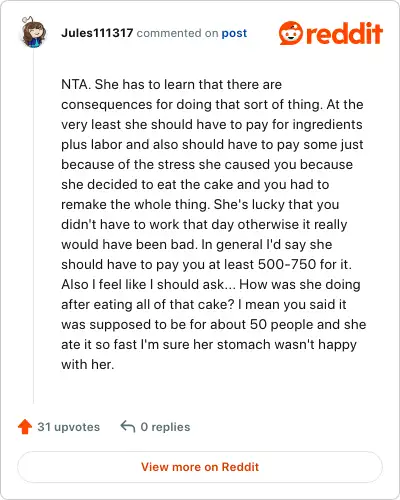Click the line "Also I feel like I should ask"
The height and width of the screenshot is (500, 400).
[211, 284]
